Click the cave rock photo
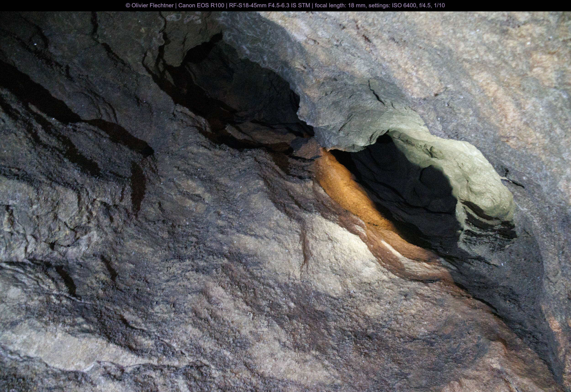The image size is (571, 392). pyautogui.click(x=285, y=202)
